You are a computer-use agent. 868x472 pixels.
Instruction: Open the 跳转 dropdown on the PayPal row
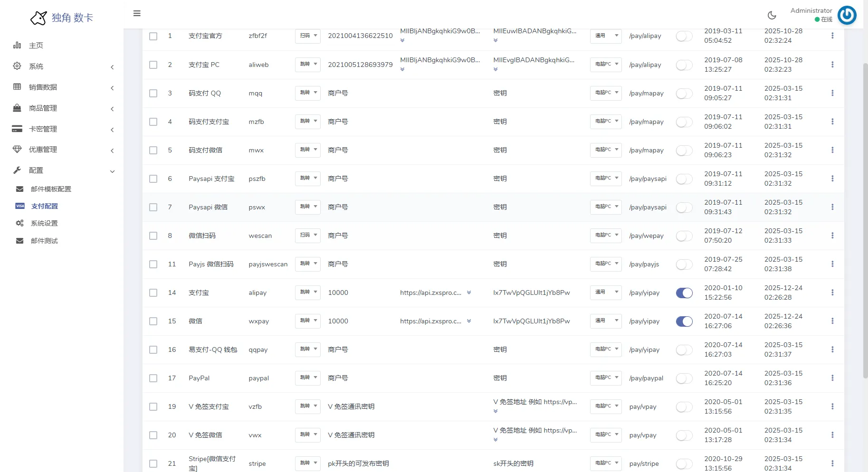pyautogui.click(x=307, y=378)
